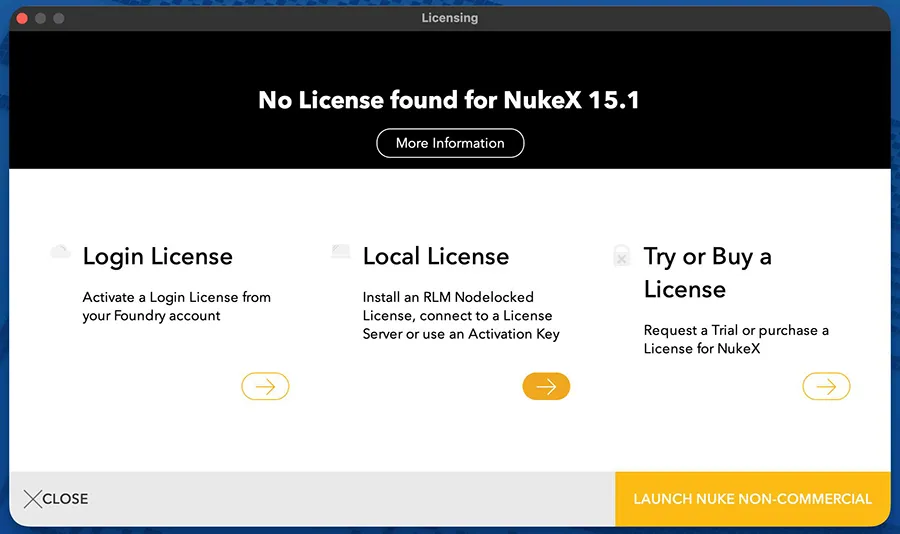Click the Login License arrow button
This screenshot has height=534, width=900.
coord(265,386)
